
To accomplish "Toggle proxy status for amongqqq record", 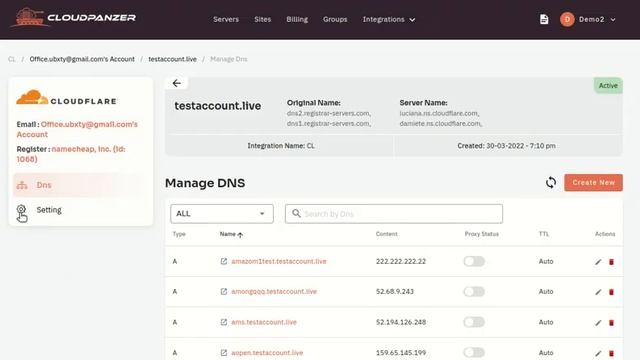I will tap(474, 291).
